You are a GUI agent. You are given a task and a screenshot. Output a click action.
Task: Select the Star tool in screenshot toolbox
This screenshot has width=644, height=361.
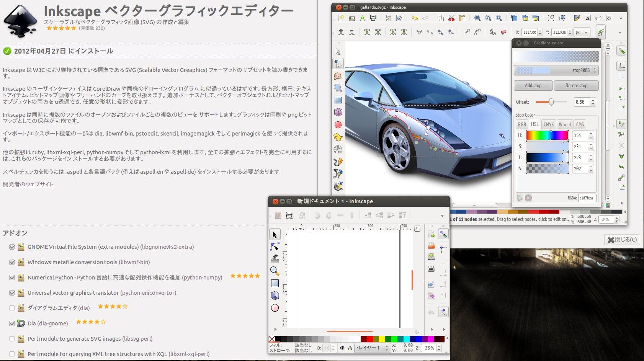click(x=338, y=137)
